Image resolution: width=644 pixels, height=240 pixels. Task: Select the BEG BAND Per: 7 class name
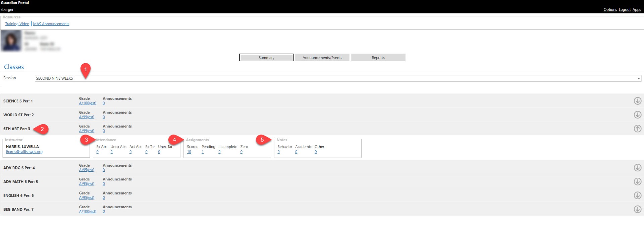(18, 210)
